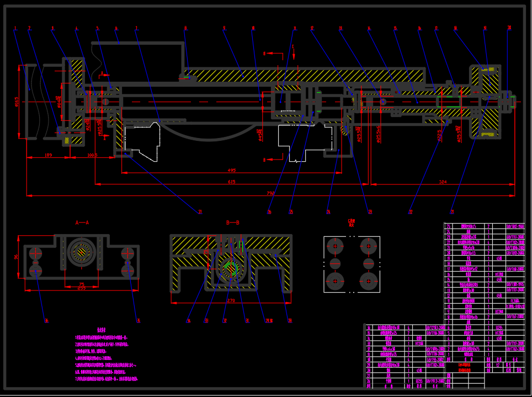Click leader callout 31 under section B—B
Screen dimensions: 532x397
(247, 321)
